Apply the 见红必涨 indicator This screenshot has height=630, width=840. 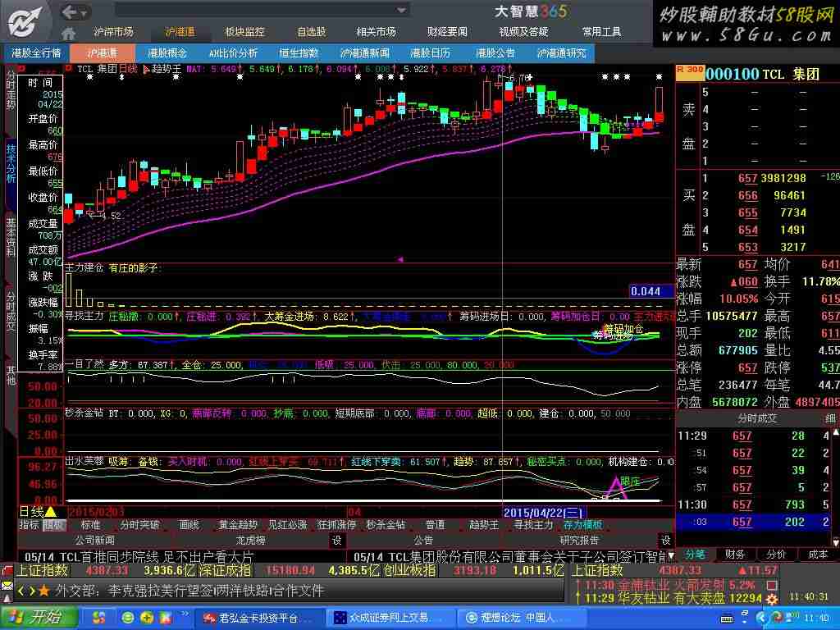point(288,525)
